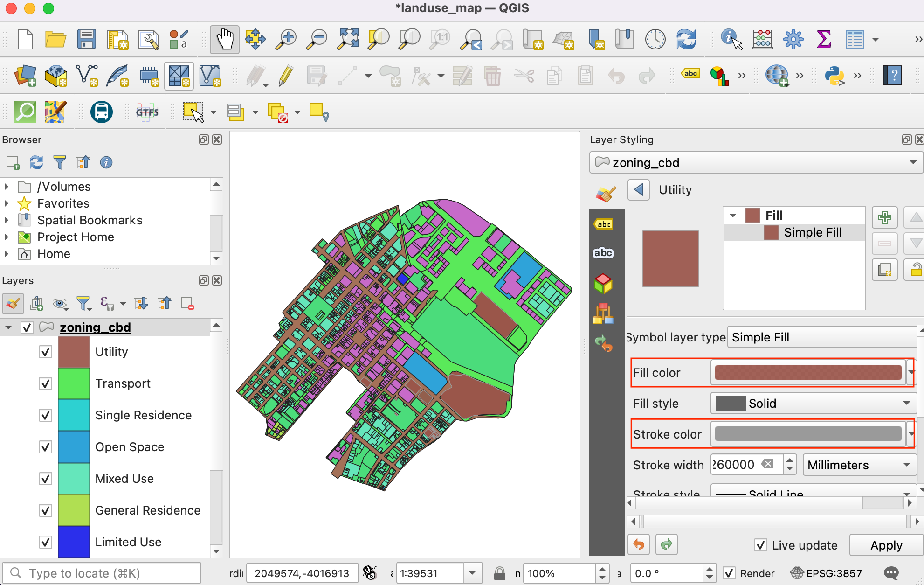Viewport: 924px width, 585px height.
Task: Click the Refresh map icon
Action: 686,40
